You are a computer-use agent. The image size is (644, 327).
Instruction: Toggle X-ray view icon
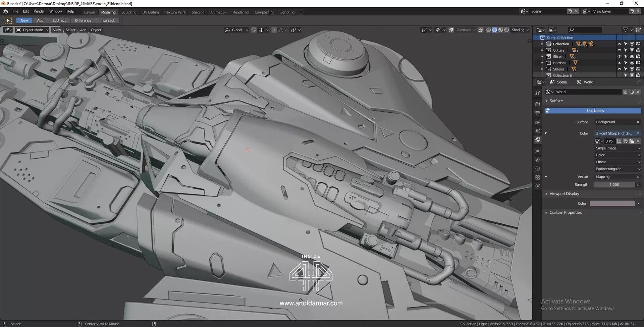(x=481, y=30)
